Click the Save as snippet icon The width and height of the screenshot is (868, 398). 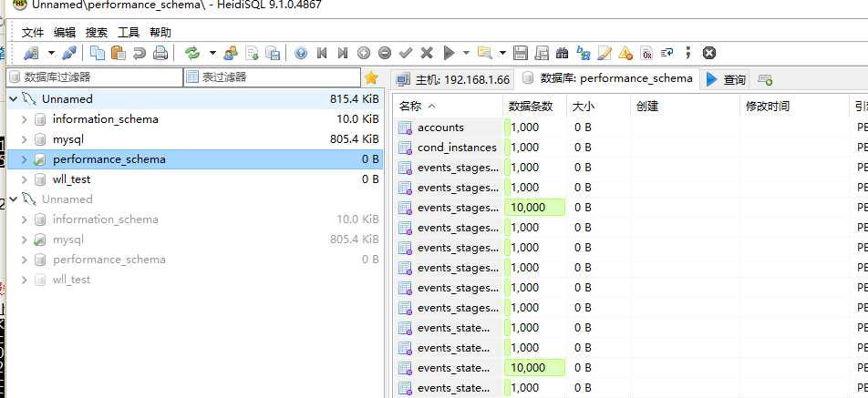click(x=542, y=53)
